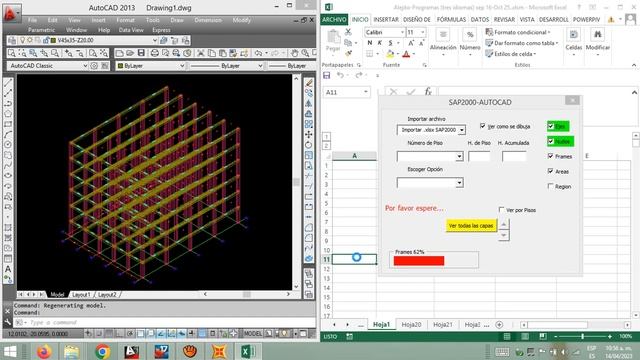640x360 pixels.
Task: Apply bold with the N button
Action: (x=370, y=43)
